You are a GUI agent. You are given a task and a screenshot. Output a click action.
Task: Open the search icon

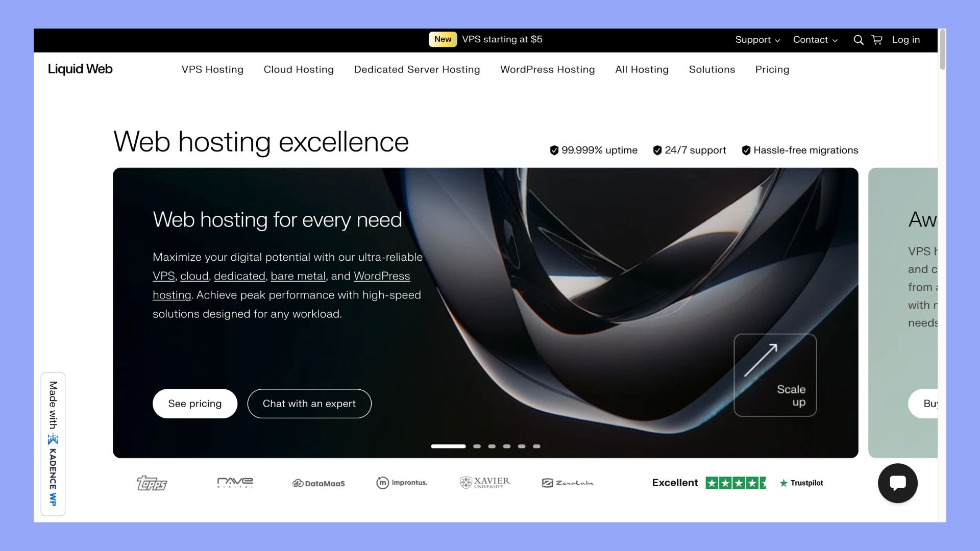[859, 40]
